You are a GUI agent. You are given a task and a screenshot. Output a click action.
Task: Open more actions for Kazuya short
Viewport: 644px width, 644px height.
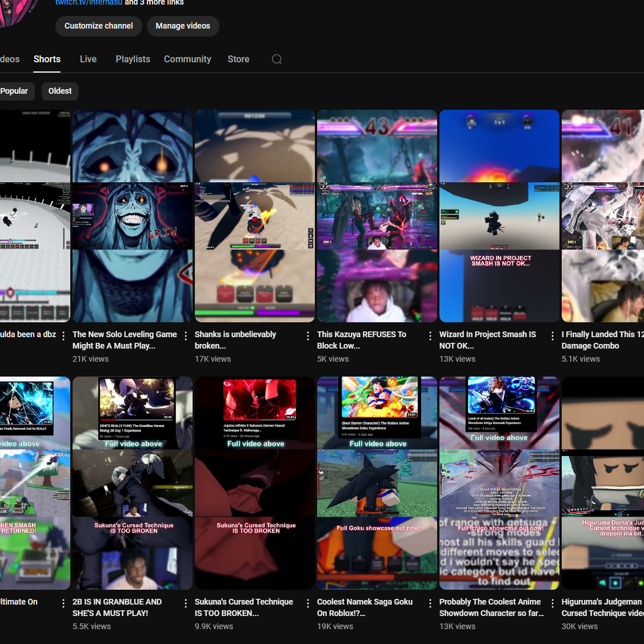pos(430,336)
